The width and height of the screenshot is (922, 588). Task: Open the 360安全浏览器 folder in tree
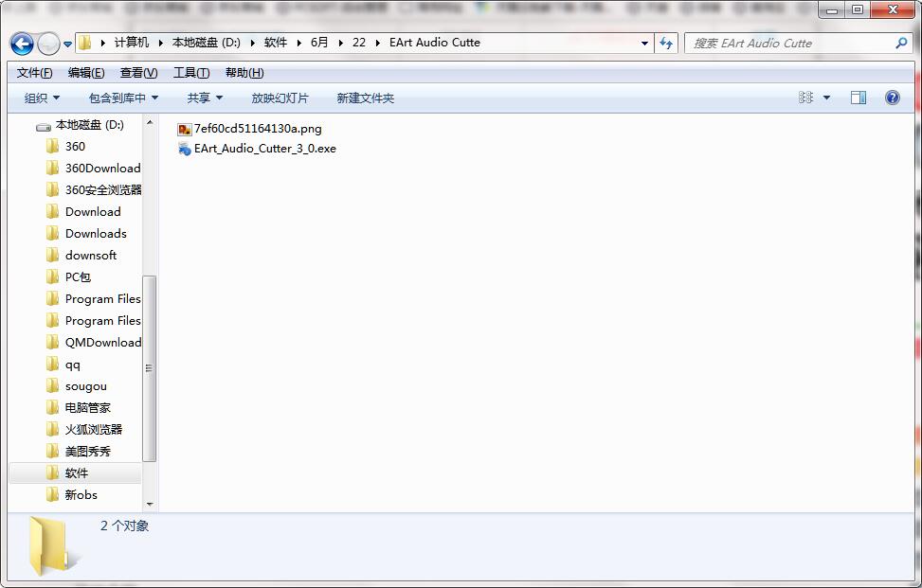(x=103, y=189)
